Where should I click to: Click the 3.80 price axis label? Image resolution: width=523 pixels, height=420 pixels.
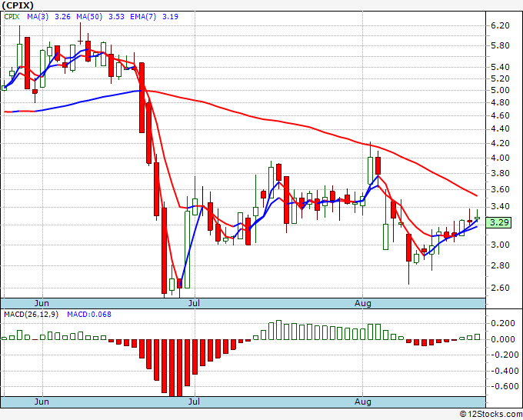coord(500,174)
